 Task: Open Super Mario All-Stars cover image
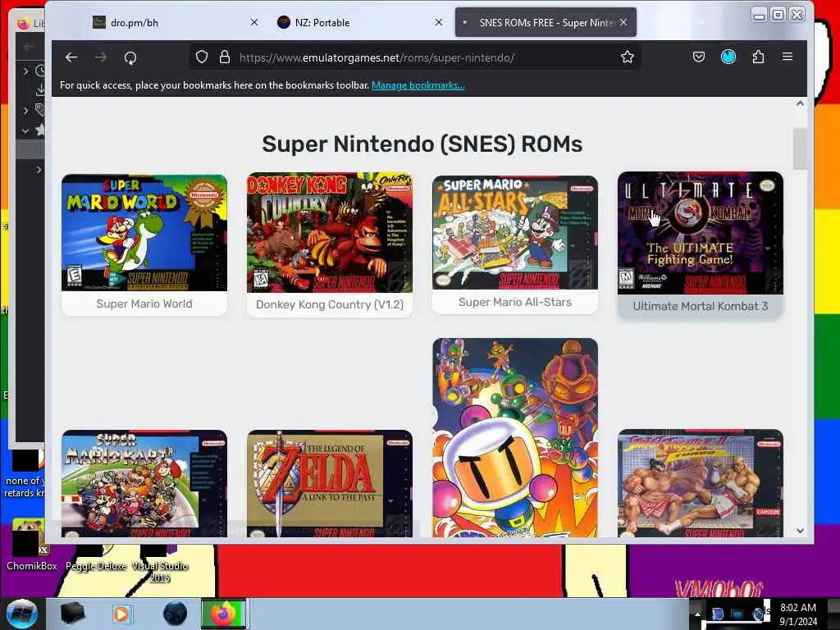[515, 232]
